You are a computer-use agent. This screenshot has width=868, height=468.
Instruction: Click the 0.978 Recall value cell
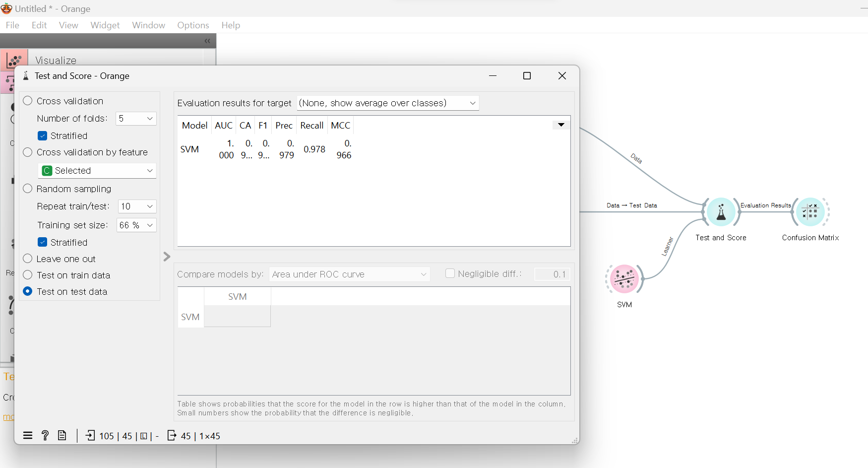click(314, 149)
